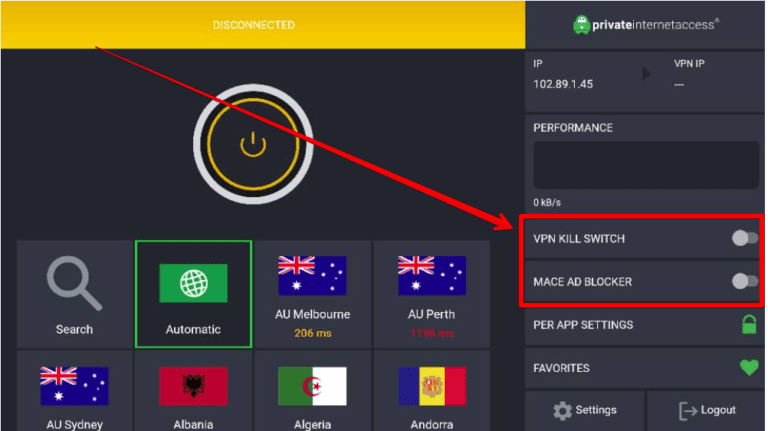This screenshot has height=431, width=768.
Task: Click the Private Internet Access logo
Action: coord(646,24)
